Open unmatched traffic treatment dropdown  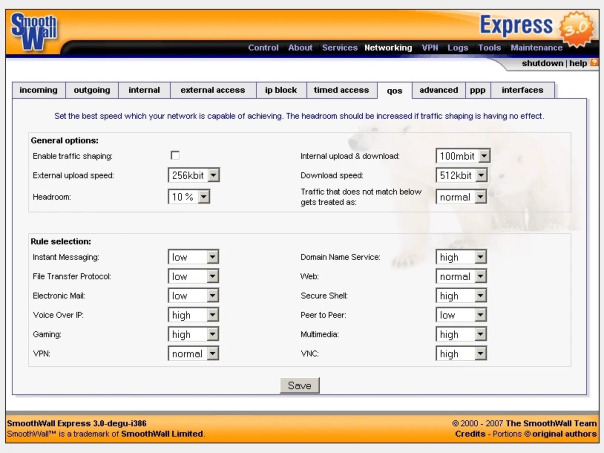[x=461, y=197]
